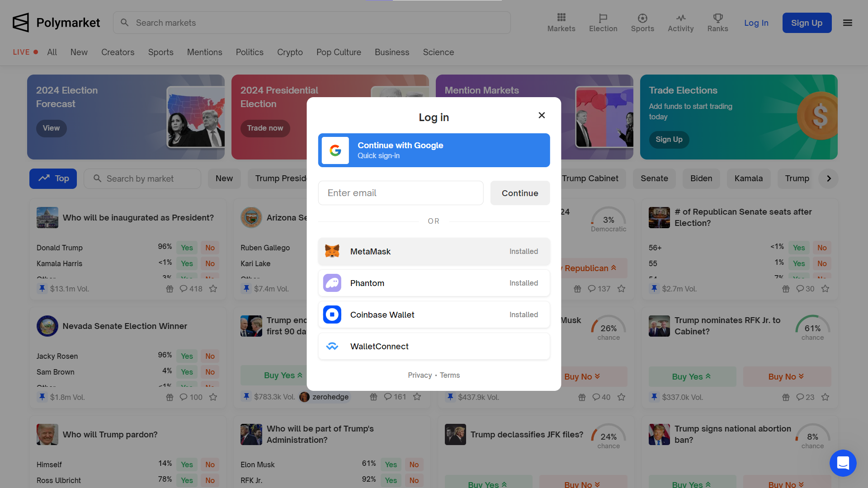
Task: Select the Top filter chip
Action: [53, 178]
